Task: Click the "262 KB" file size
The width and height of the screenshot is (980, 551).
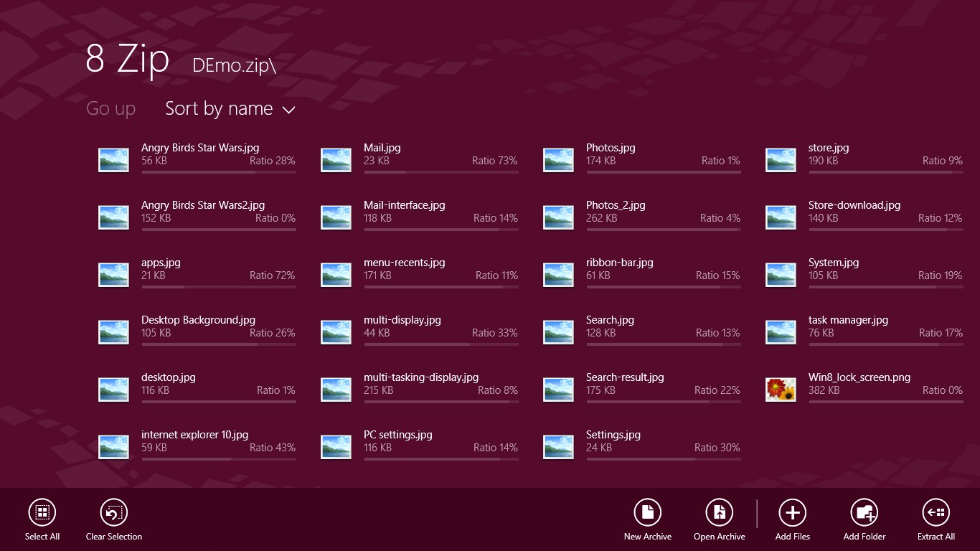Action: coord(601,218)
